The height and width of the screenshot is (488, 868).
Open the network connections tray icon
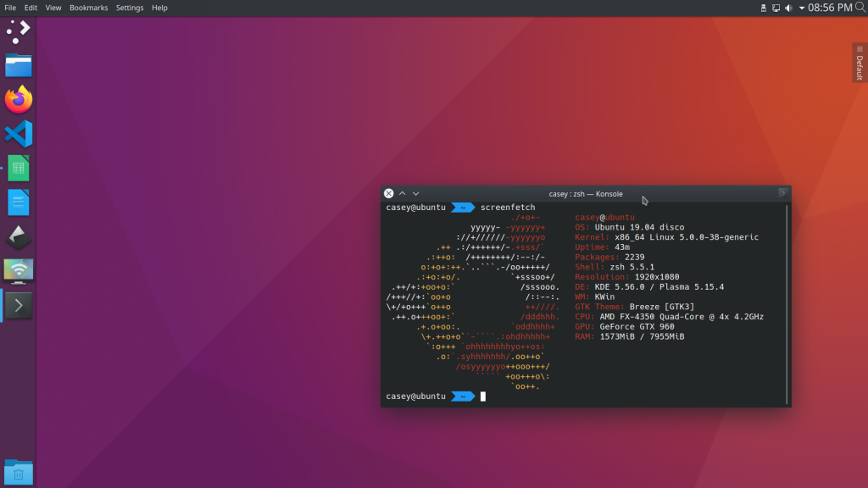(x=776, y=8)
